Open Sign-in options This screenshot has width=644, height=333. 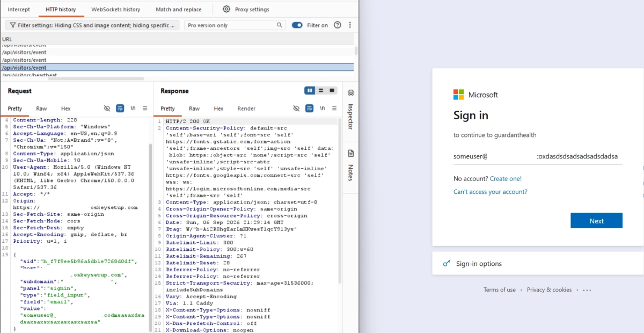point(538,264)
